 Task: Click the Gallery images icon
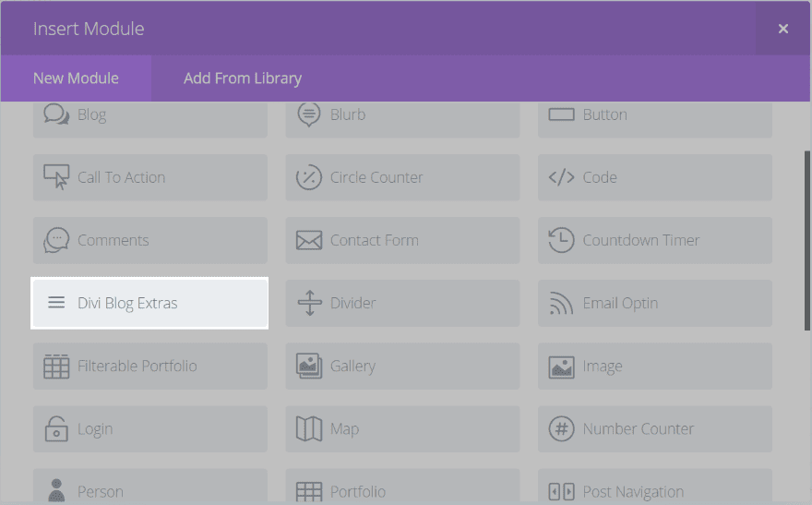(309, 366)
